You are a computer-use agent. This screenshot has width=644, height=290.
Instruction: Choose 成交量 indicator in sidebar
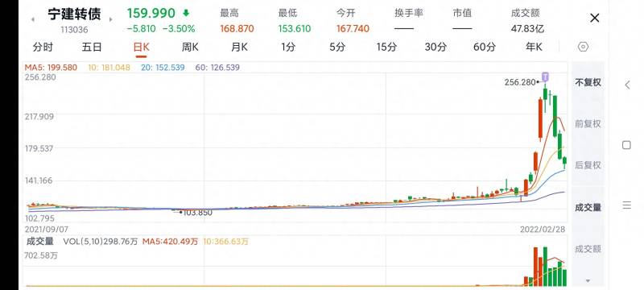588,208
